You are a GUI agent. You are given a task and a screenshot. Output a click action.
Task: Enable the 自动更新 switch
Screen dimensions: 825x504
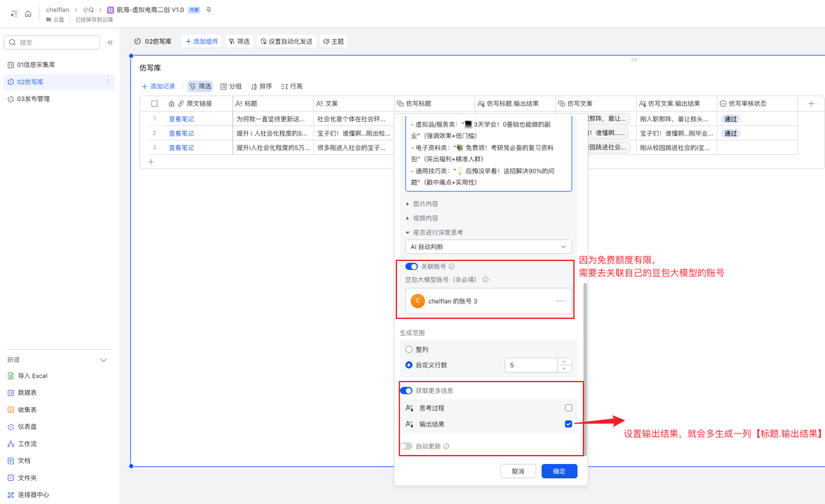coord(406,446)
